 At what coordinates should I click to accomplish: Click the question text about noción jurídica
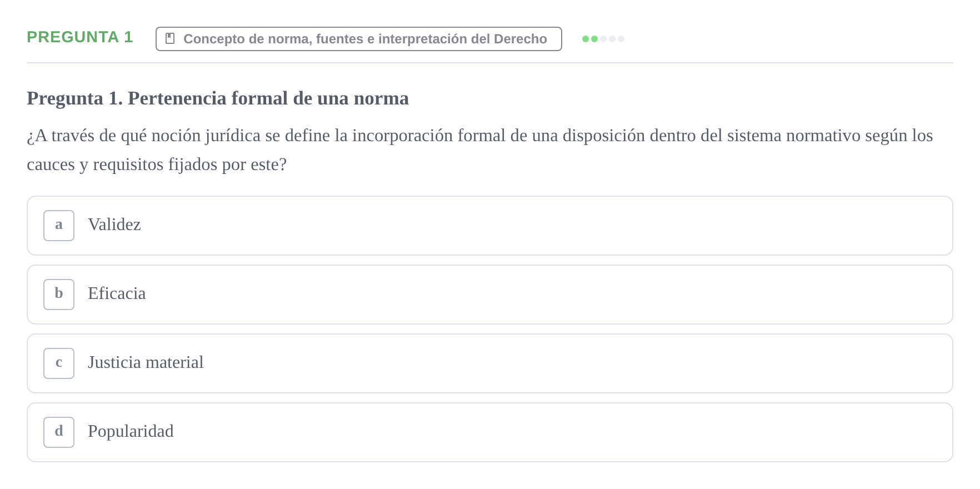click(480, 150)
